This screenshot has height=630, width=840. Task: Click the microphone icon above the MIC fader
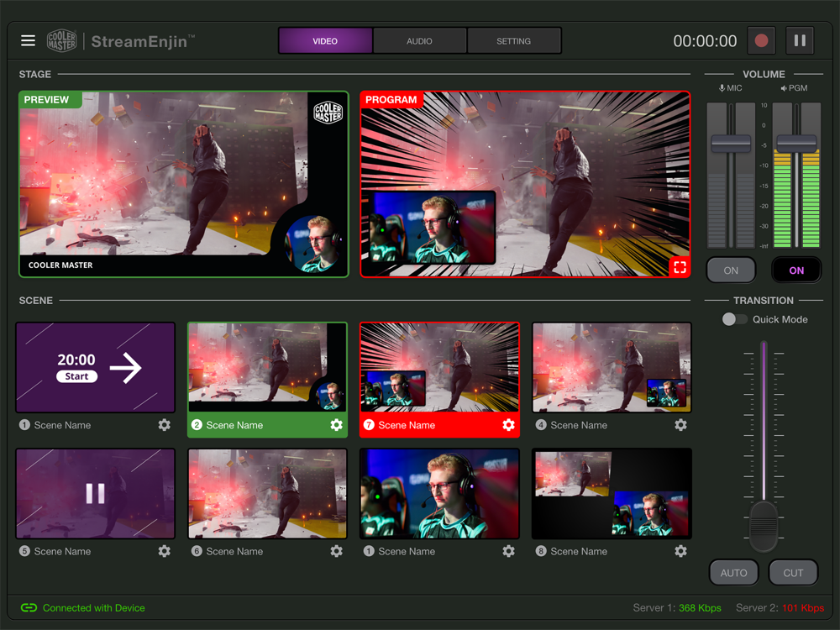[722, 88]
